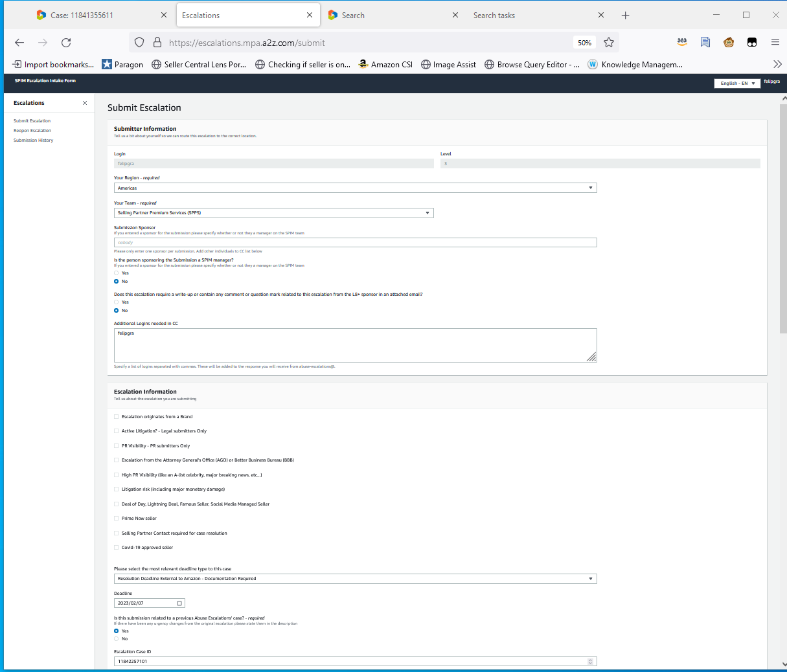Image resolution: width=787 pixels, height=672 pixels.
Task: Click the Submission Sponsor input field
Action: coord(355,243)
